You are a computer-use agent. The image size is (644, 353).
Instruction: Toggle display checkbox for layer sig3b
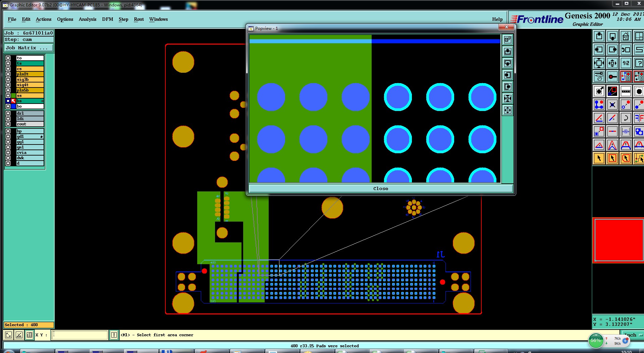pyautogui.click(x=8, y=79)
